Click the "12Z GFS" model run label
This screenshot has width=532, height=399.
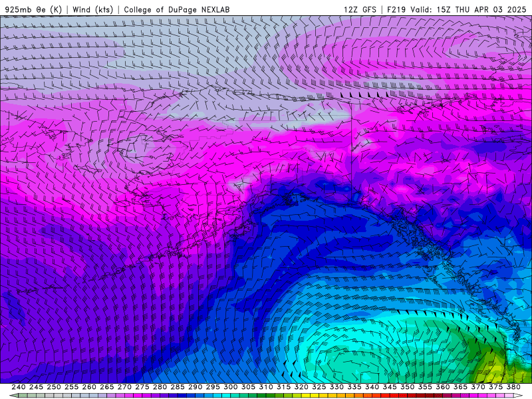(360, 9)
